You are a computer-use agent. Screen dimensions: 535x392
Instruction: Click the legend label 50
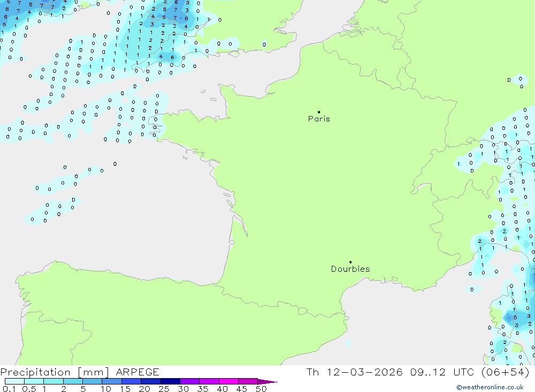[x=261, y=389]
